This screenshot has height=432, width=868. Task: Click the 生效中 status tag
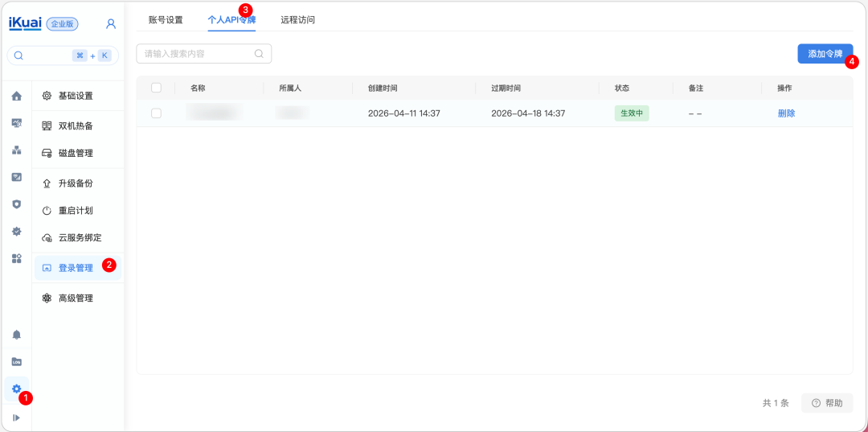coord(632,113)
